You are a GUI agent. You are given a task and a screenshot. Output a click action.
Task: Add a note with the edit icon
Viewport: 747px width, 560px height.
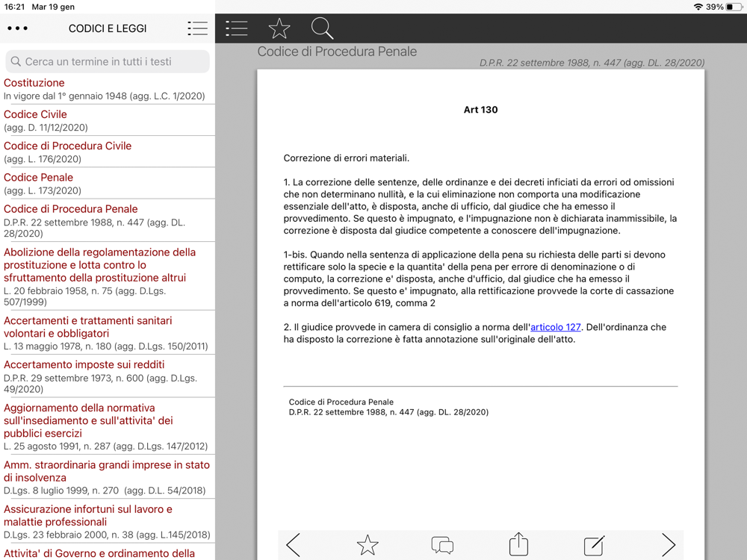[594, 545]
